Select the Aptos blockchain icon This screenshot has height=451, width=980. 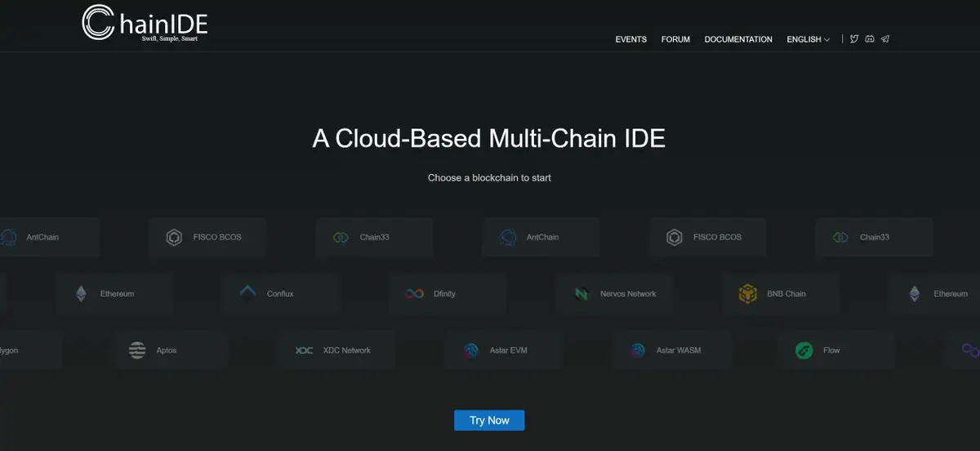[137, 351]
